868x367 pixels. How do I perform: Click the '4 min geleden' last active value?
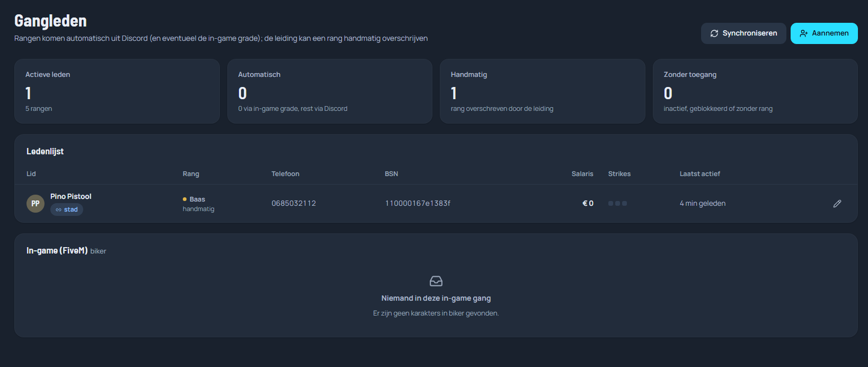pyautogui.click(x=703, y=204)
